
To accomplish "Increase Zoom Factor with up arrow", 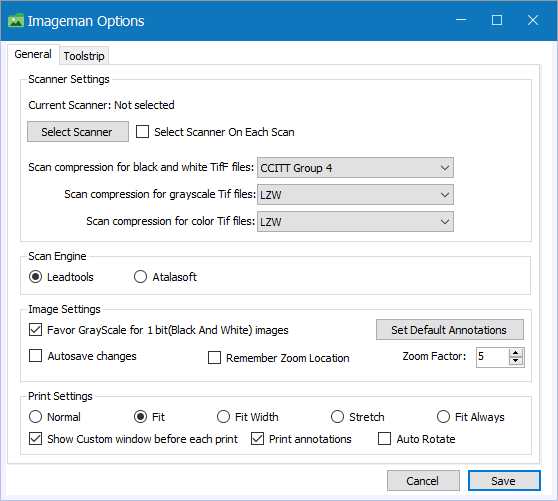I will pyautogui.click(x=516, y=353).
